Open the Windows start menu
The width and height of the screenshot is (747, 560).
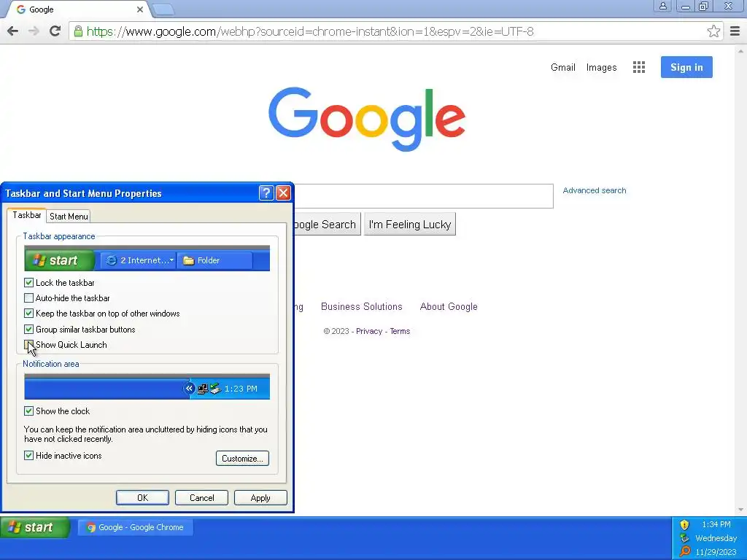35,527
